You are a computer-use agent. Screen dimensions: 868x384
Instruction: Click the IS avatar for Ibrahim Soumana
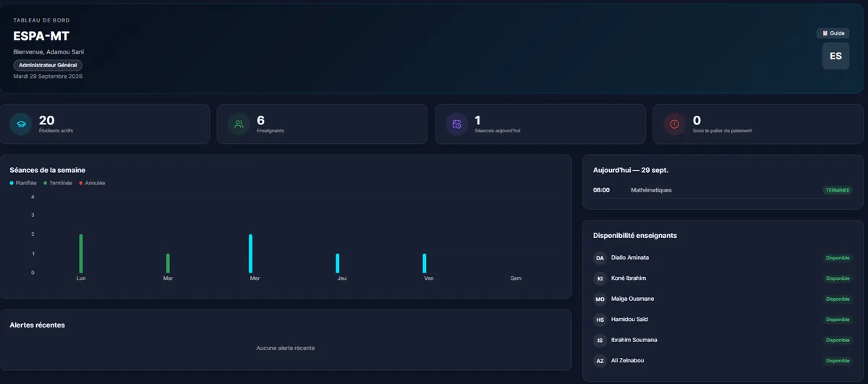coord(600,340)
